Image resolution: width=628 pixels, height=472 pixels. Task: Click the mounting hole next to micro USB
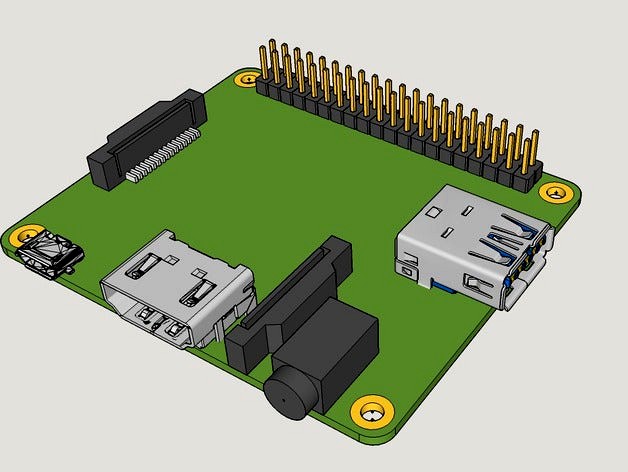(x=24, y=235)
